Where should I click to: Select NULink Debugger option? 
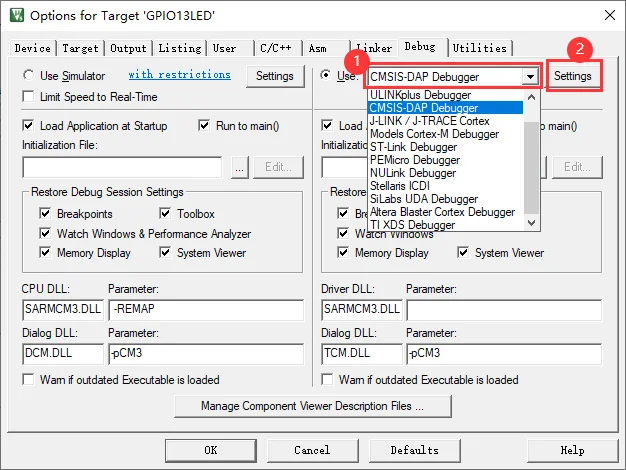446,173
